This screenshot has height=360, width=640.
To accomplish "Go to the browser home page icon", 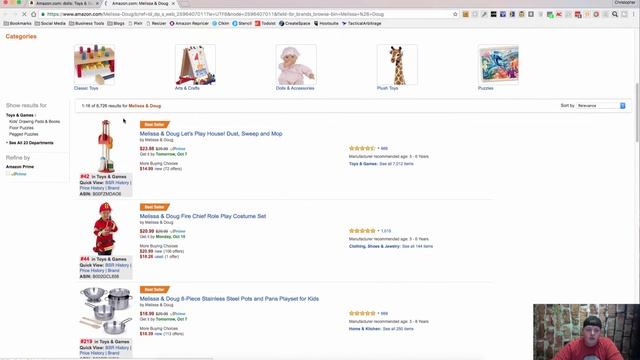I will pyautogui.click(x=33, y=14).
